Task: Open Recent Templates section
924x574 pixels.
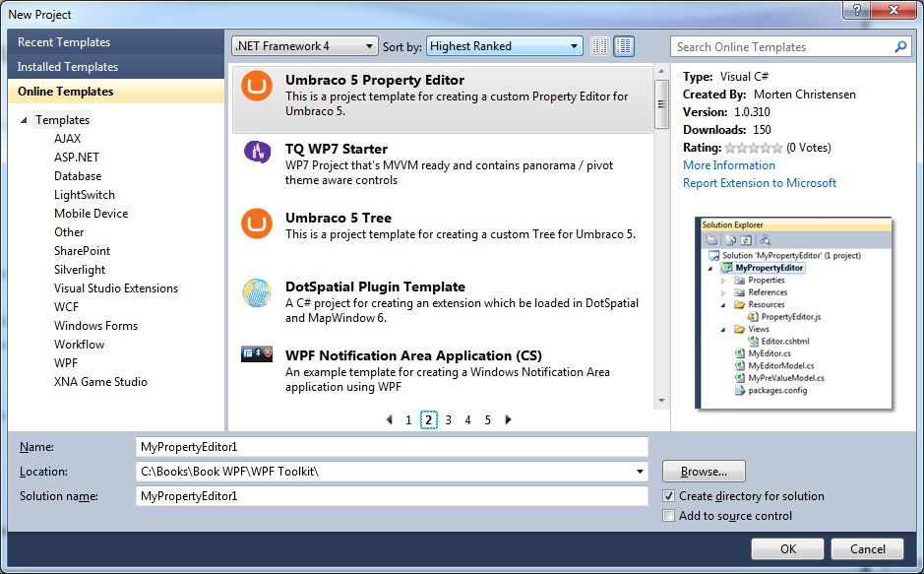Action: tap(62, 42)
